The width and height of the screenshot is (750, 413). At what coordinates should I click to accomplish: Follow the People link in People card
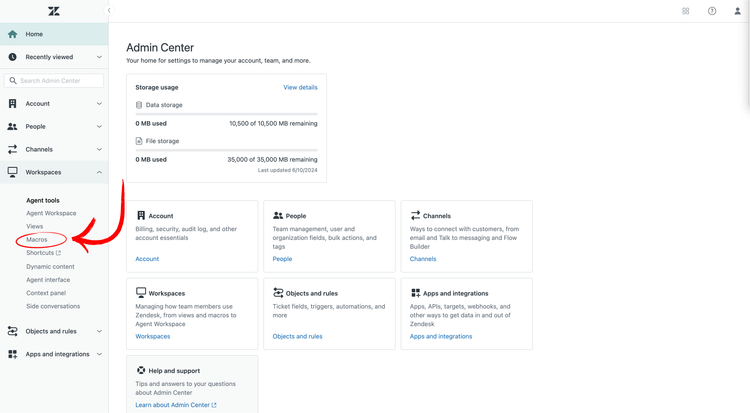[282, 259]
